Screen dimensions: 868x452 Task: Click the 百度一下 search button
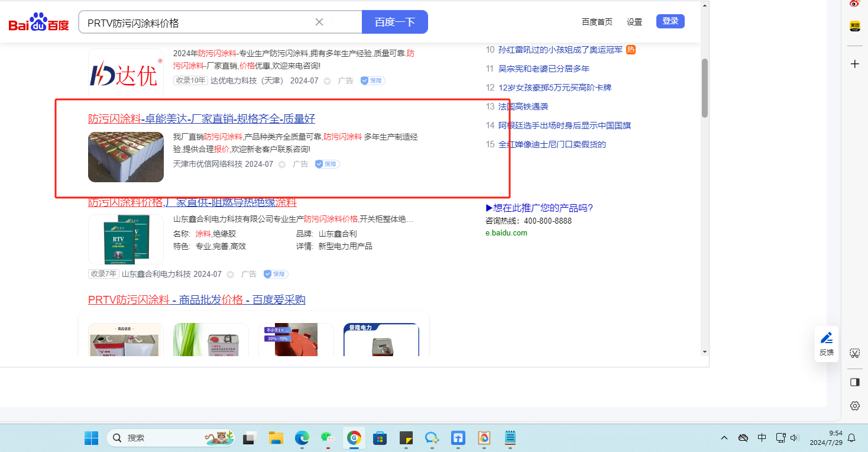pyautogui.click(x=395, y=22)
